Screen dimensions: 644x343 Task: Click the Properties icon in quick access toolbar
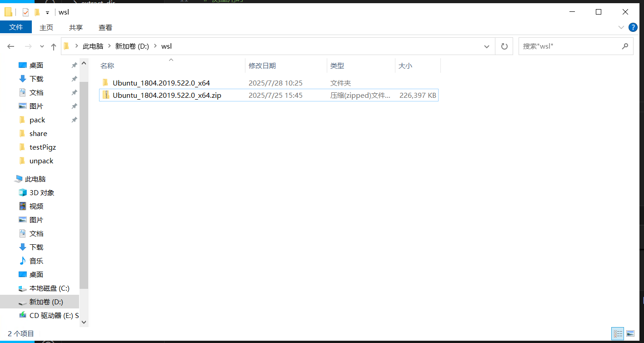click(26, 12)
